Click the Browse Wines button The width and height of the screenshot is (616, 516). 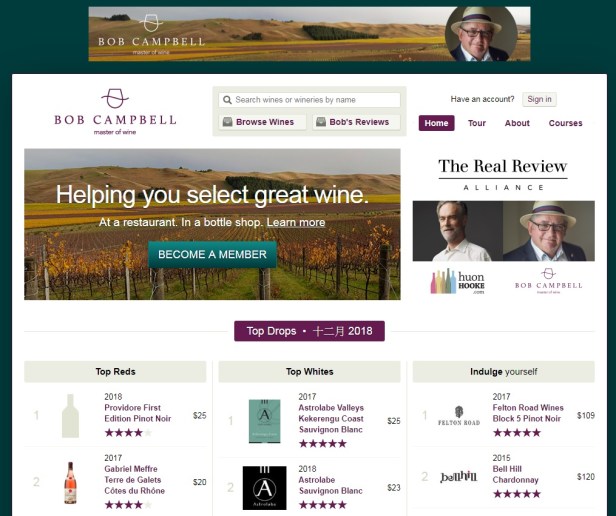click(x=262, y=122)
